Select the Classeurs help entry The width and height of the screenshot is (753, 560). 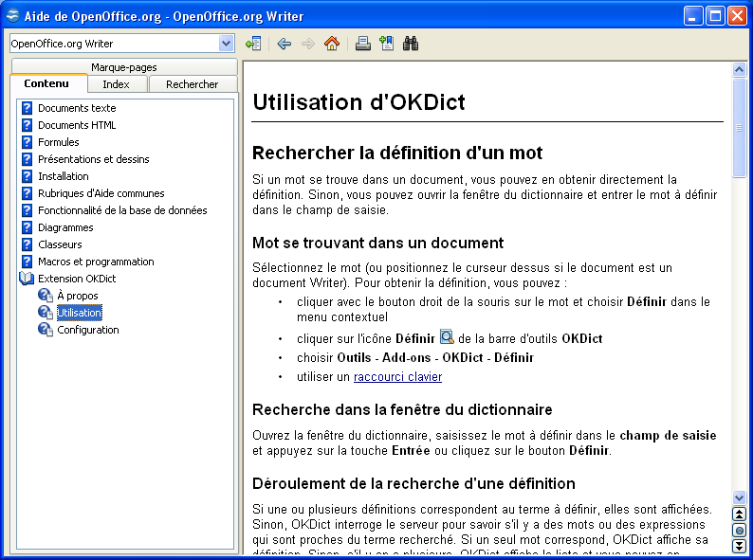click(x=60, y=244)
